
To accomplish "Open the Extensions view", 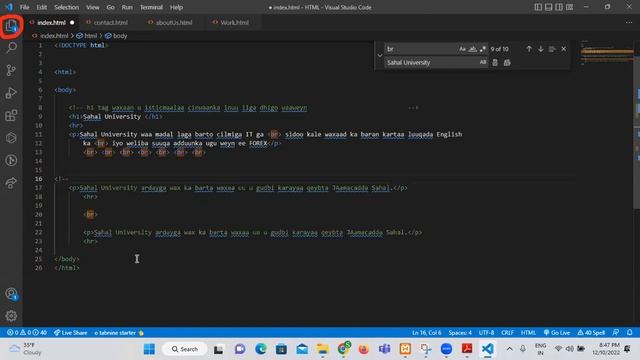I will (11, 116).
